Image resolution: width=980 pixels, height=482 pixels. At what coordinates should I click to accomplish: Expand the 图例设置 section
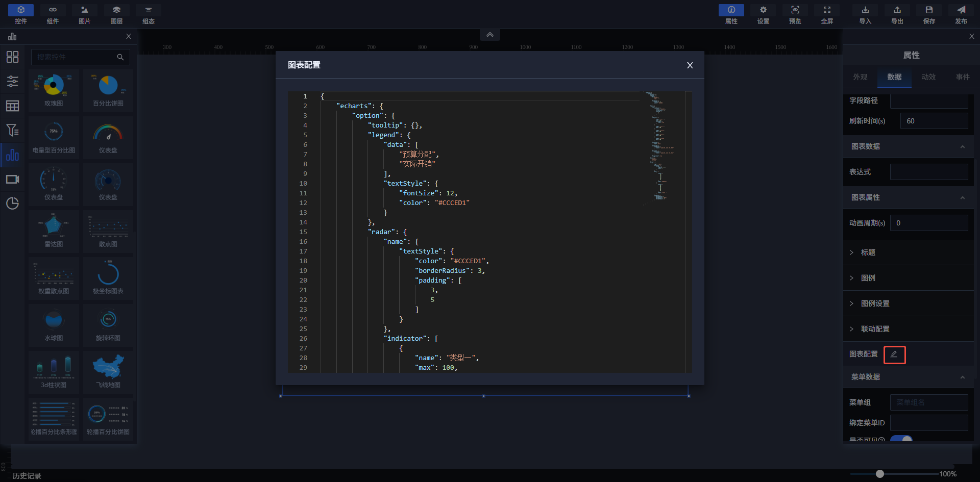point(875,303)
